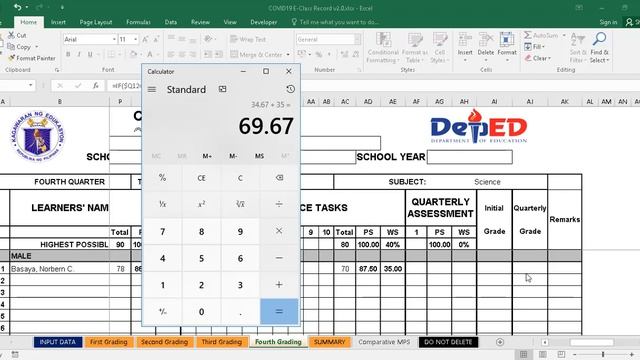Switch to SUMMARY sheet tab
The height and width of the screenshot is (360, 640).
329,342
